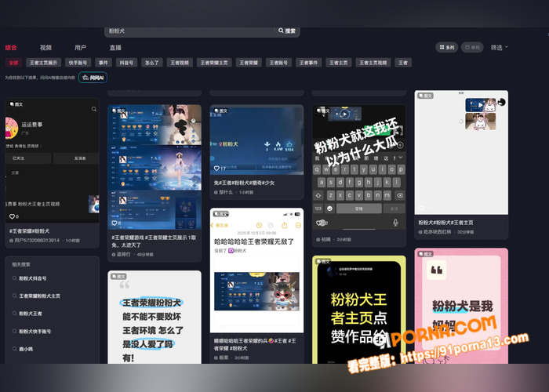549x392 pixels.
Task: Click play icon in white chat post
Action: (480, 104)
